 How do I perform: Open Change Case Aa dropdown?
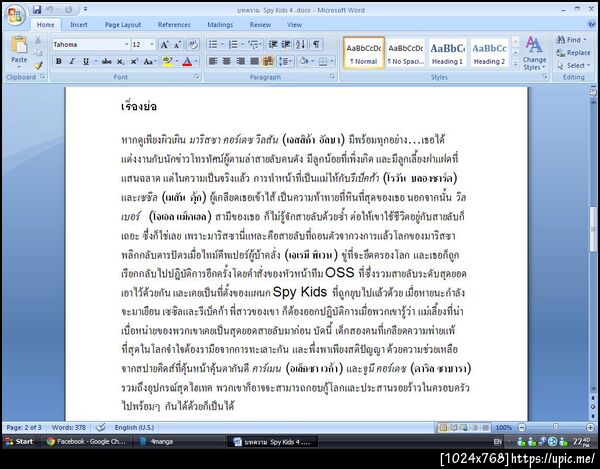[x=149, y=61]
